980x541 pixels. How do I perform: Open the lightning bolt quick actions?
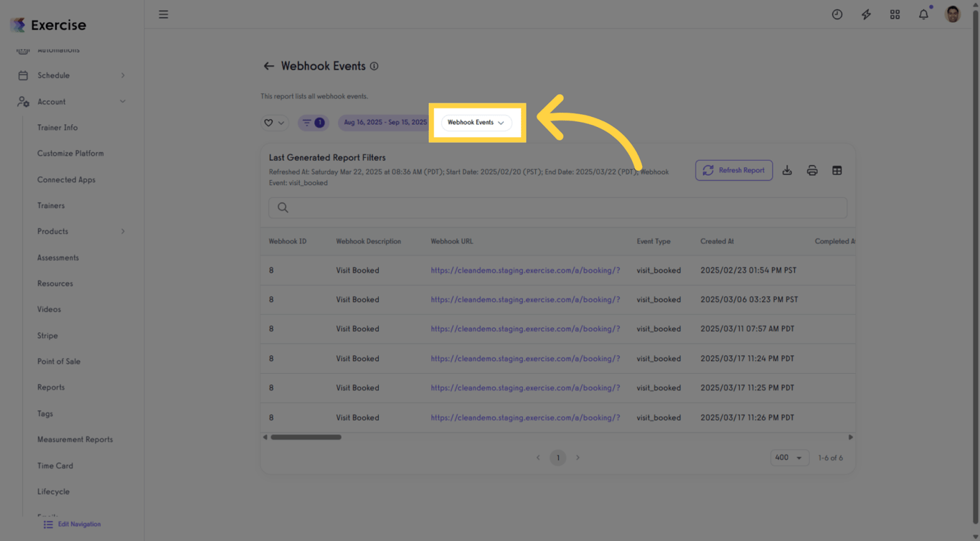pyautogui.click(x=866, y=14)
